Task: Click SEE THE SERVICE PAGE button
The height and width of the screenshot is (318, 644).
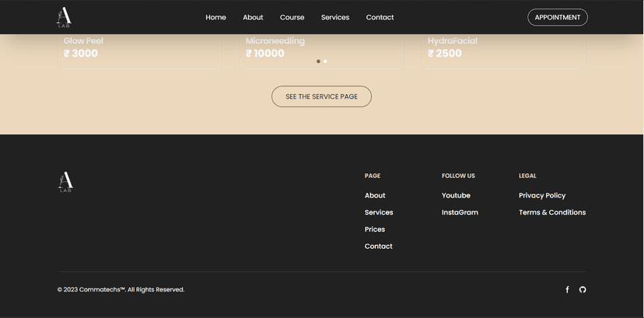Action: (x=321, y=96)
